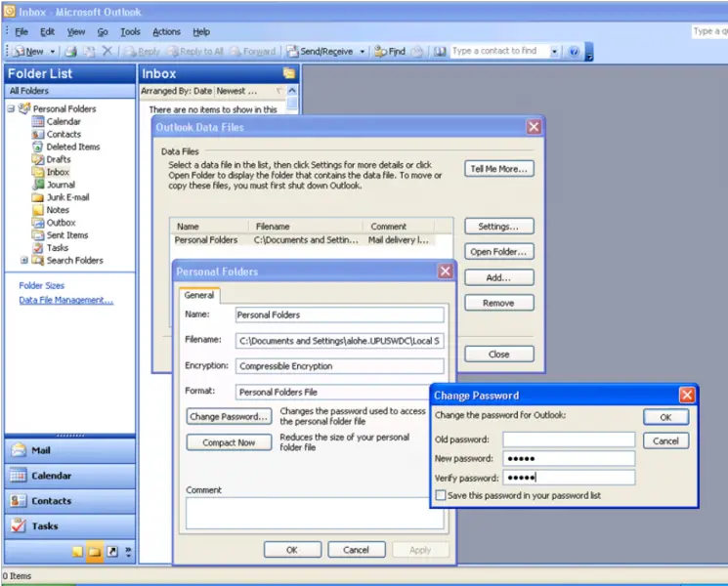Viewport: 728px width, 586px height.
Task: Select the Notes folder icon
Action: point(37,210)
